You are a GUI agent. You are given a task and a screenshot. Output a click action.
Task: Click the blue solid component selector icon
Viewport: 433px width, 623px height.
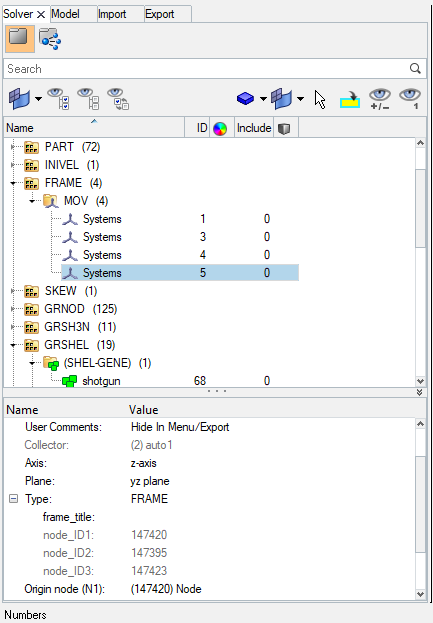point(245,98)
